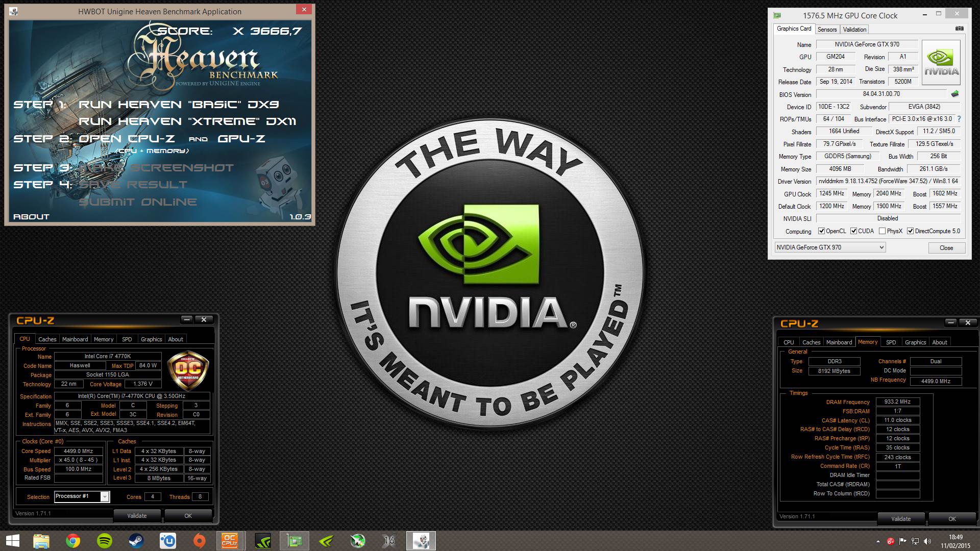Click Open CPU-Z in Heaven app
Viewport: 980px width, 551px height.
127,139
